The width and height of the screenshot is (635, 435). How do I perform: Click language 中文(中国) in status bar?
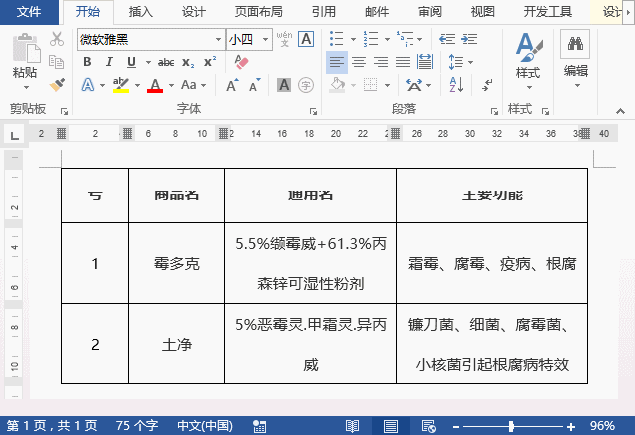[x=205, y=426]
